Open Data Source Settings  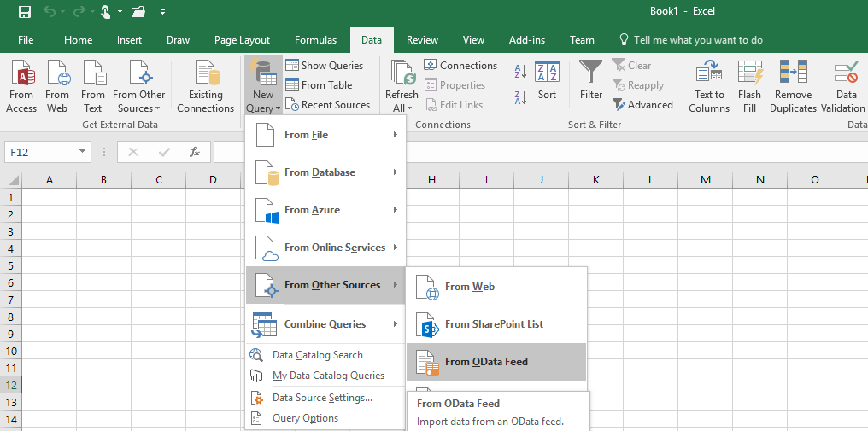click(x=321, y=398)
